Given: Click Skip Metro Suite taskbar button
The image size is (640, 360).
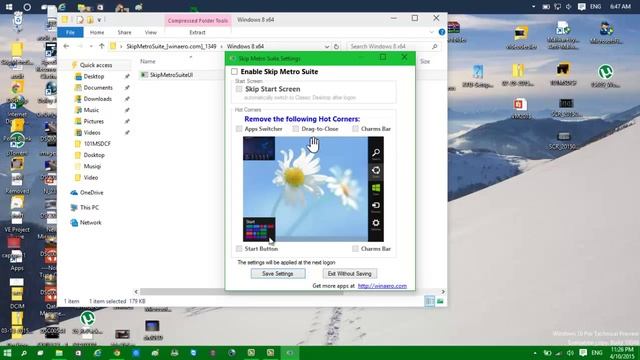Looking at the screenshot, I should pyautogui.click(x=290, y=353).
